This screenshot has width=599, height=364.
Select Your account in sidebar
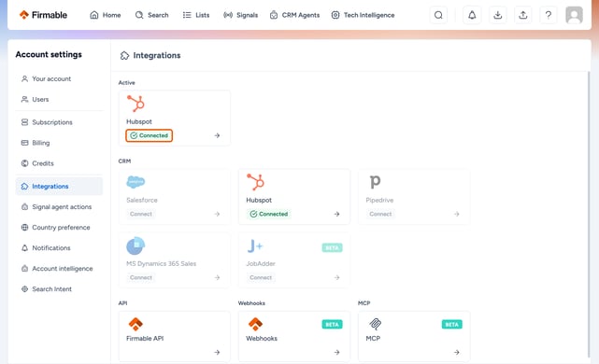pyautogui.click(x=59, y=78)
